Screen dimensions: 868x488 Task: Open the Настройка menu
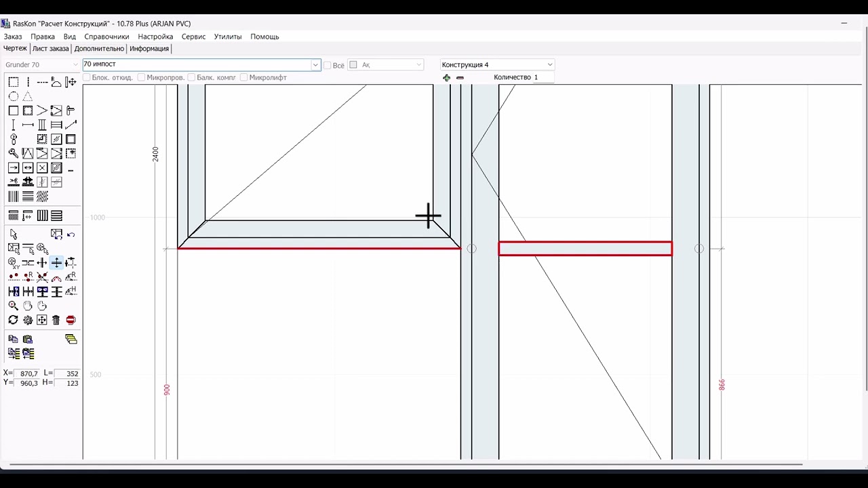[x=155, y=37]
